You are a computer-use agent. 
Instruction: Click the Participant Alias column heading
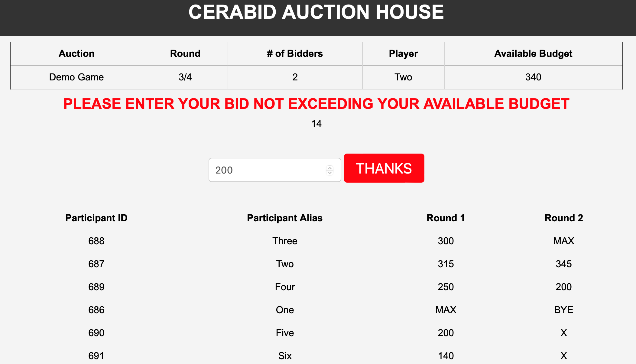[x=284, y=218]
